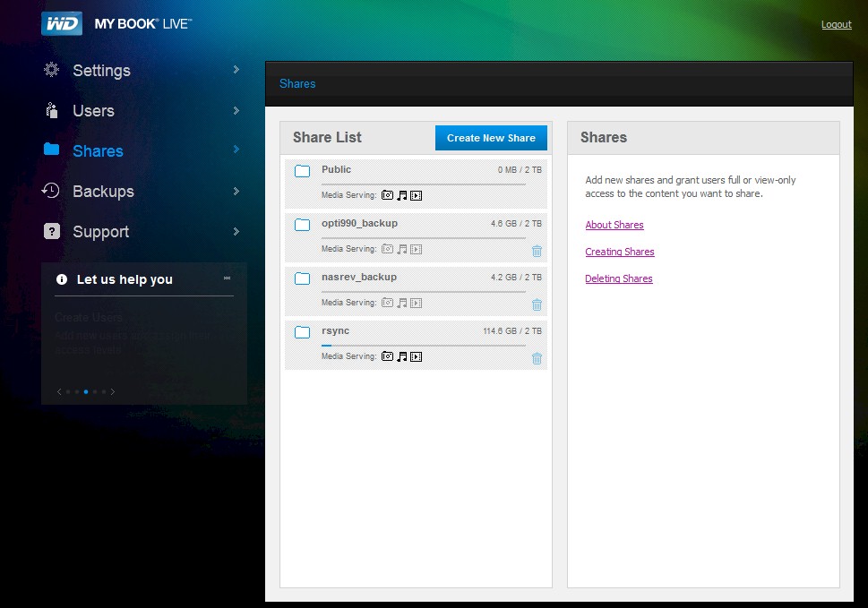
Task: Toggle video media serving for rsync share
Action: pos(417,356)
